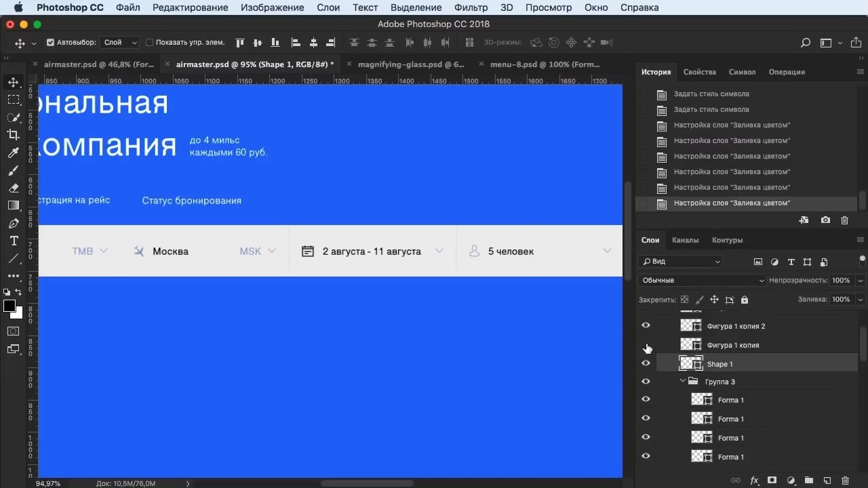Click the layer fill 100% field

click(x=841, y=300)
